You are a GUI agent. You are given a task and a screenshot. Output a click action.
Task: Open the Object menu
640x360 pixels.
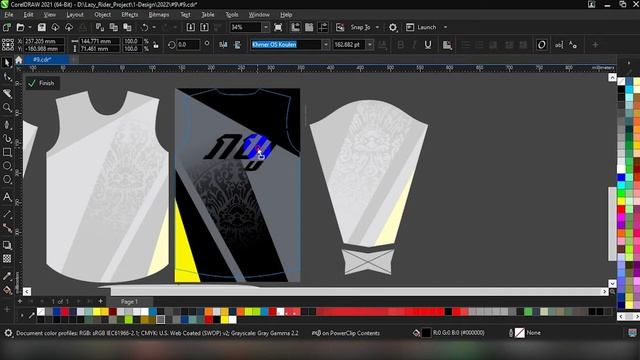pyautogui.click(x=102, y=14)
